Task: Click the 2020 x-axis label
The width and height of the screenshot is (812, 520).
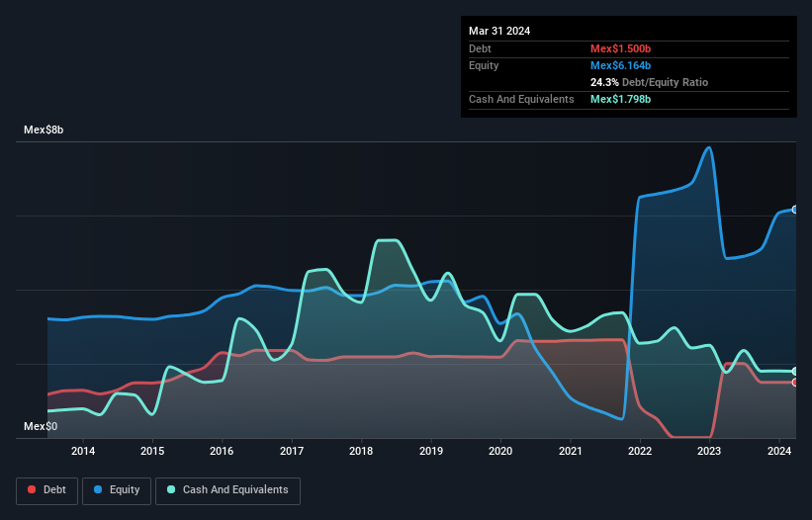Action: point(500,451)
